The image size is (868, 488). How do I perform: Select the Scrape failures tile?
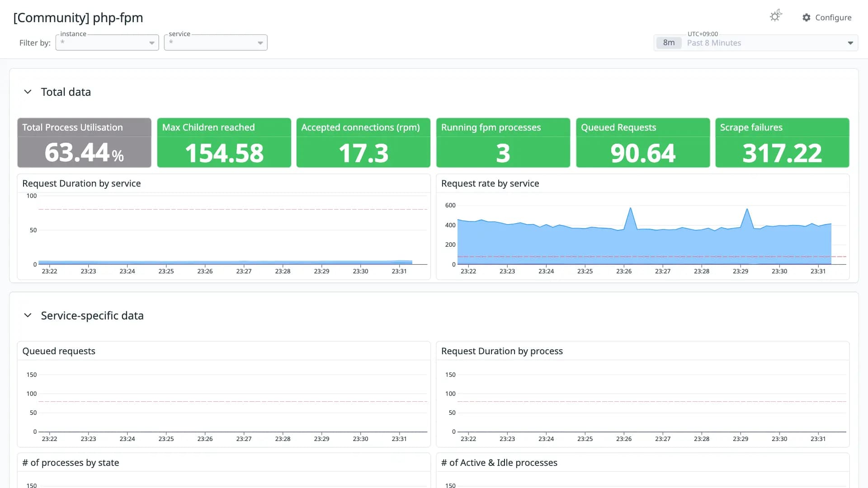[782, 143]
